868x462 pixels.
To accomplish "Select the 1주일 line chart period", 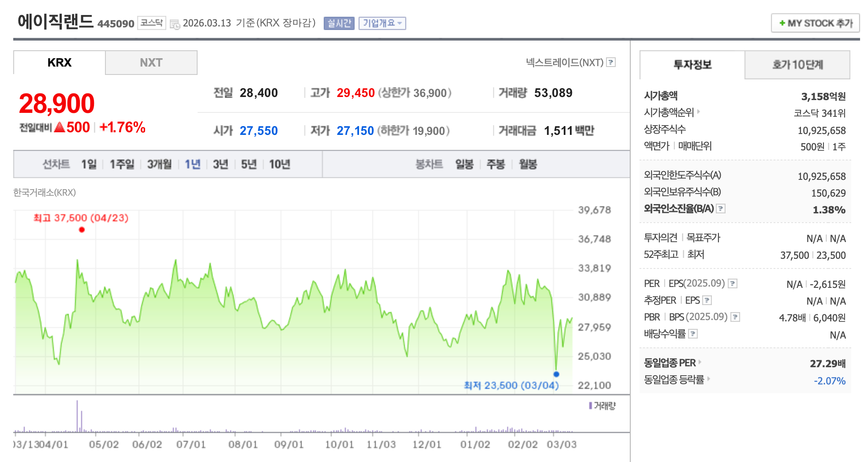I will click(x=122, y=164).
